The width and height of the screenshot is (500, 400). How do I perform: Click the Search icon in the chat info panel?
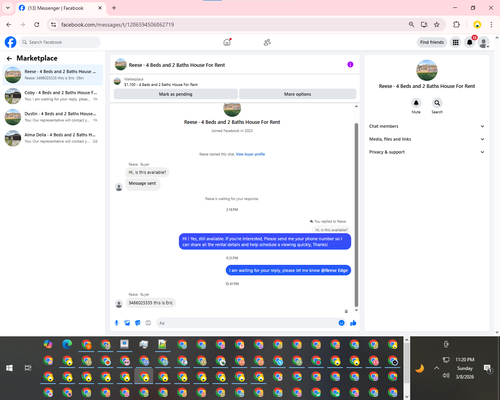coord(437,103)
